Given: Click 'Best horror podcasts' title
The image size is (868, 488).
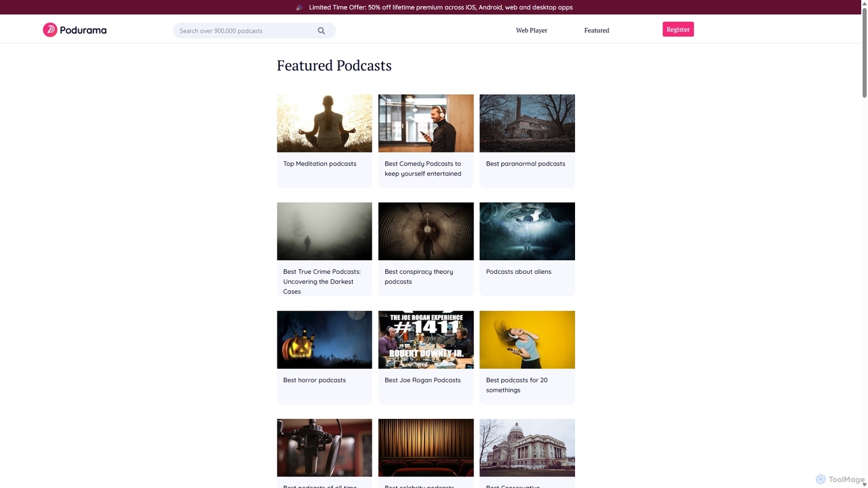Looking at the screenshot, I should click(314, 380).
